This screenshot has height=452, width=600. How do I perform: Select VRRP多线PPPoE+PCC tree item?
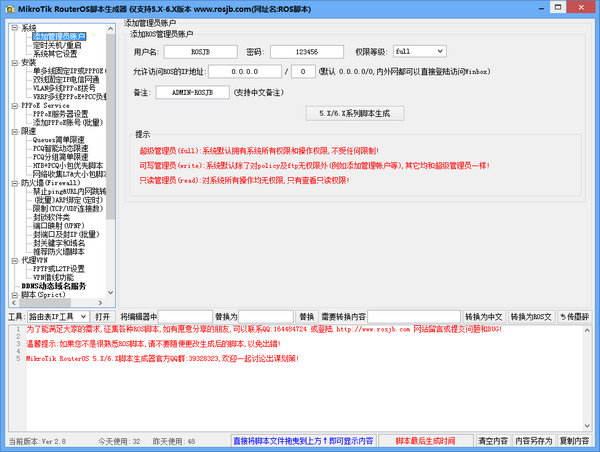point(69,97)
